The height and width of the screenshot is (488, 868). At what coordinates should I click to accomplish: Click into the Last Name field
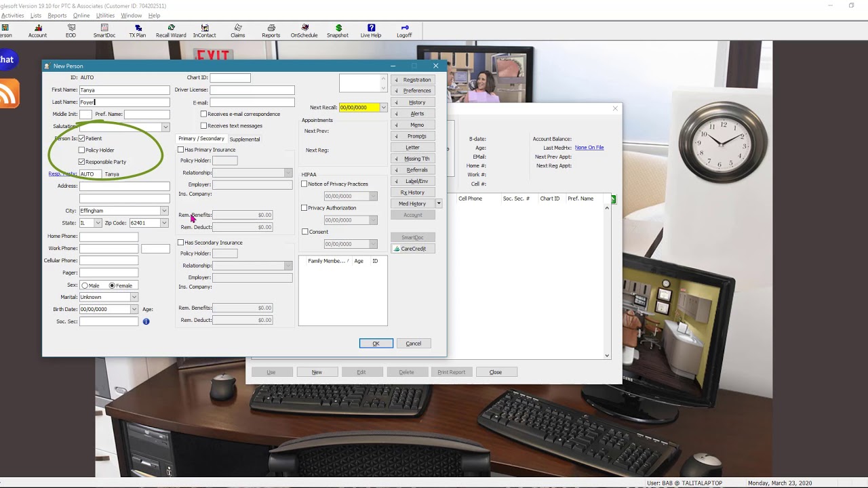coord(124,102)
